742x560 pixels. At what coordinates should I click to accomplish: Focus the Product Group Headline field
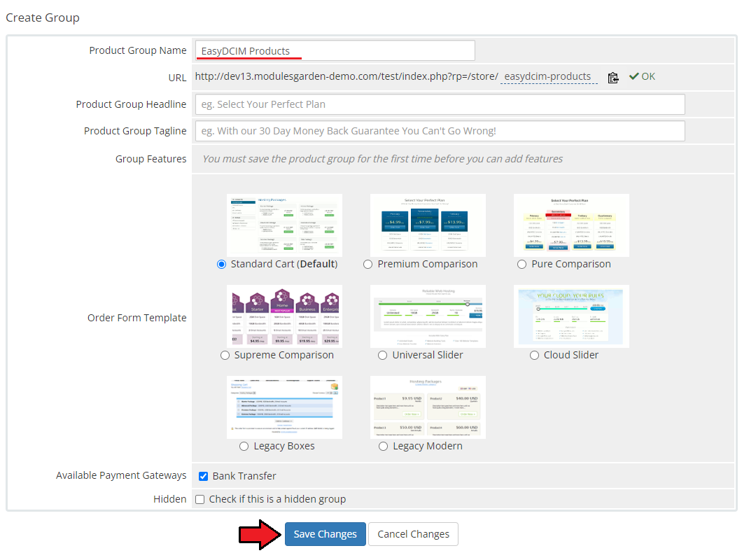coord(440,104)
